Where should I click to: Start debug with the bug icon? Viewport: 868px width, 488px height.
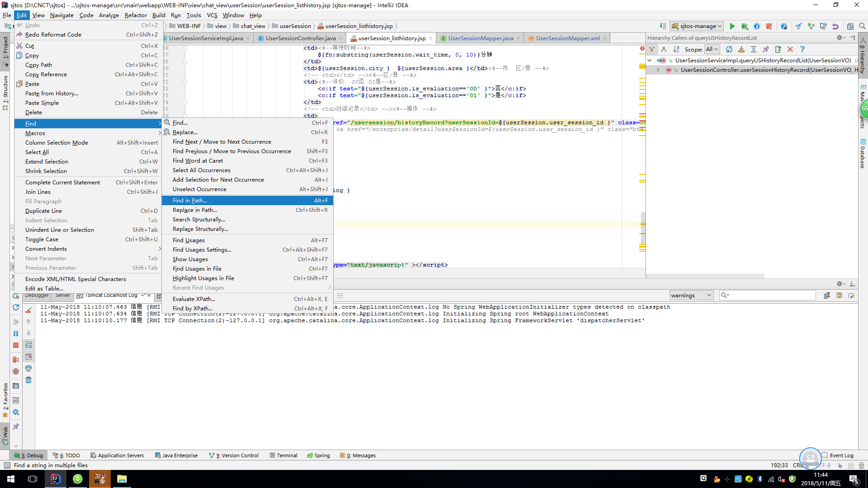pos(745,26)
